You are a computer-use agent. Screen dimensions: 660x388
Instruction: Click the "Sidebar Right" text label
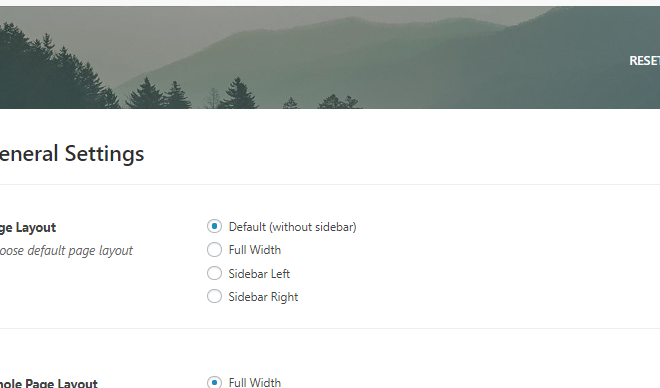pos(263,297)
